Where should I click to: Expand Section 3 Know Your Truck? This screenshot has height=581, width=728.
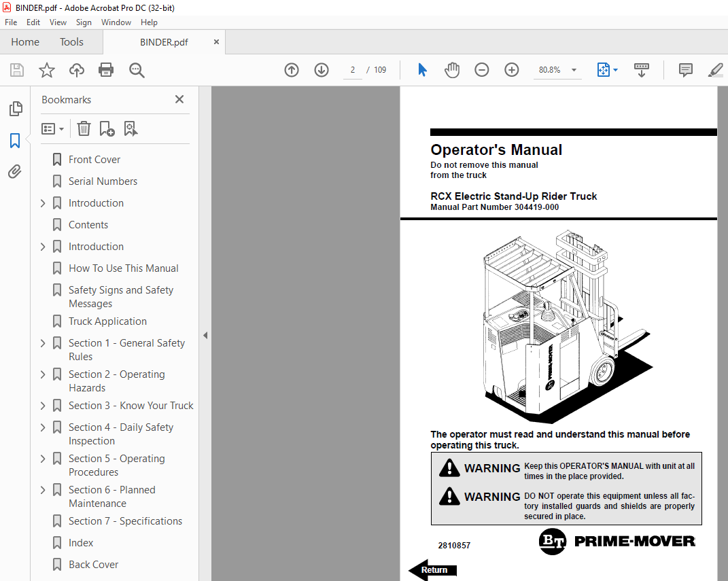[x=43, y=406]
